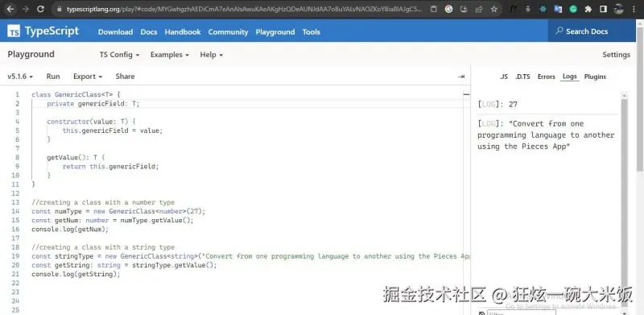Toggle the browser side panel icon
Screen dimensions: 644x315
pos(603,9)
